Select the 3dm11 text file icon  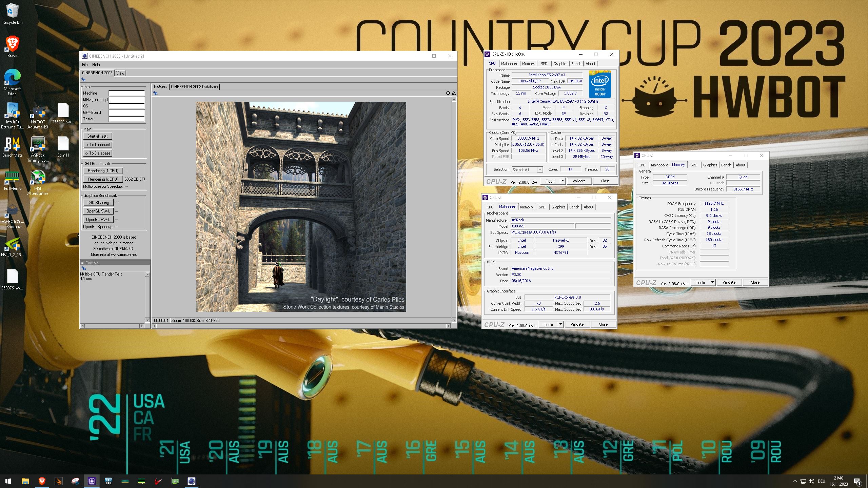63,147
